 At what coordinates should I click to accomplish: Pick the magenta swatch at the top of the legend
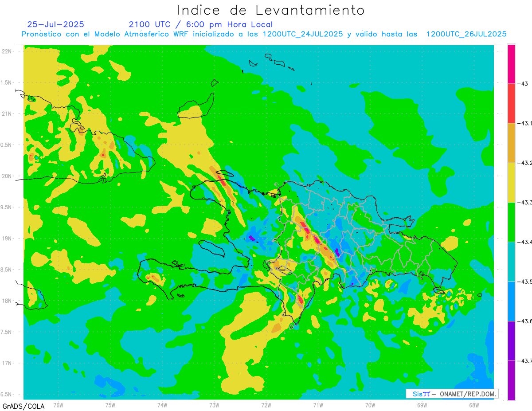511,64
